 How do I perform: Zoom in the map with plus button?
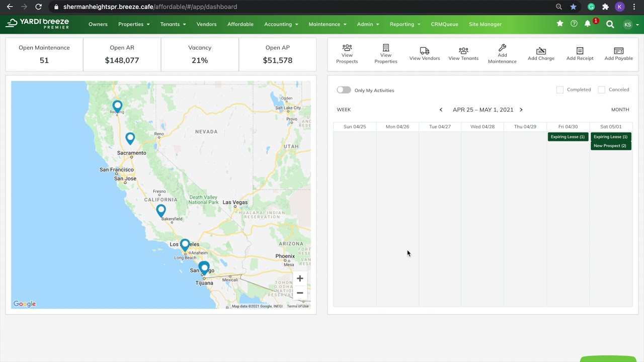[x=300, y=279]
